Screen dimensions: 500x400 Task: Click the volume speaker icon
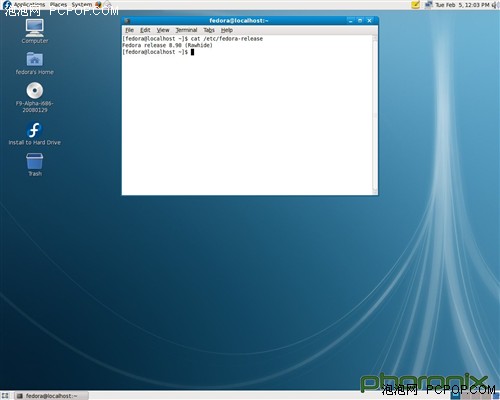494,5
